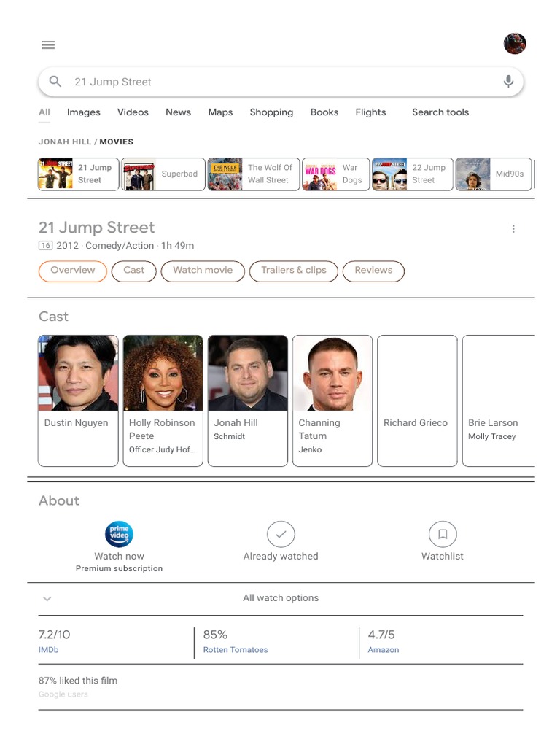Open Brie Larson cast card
This screenshot has width=560, height=747.
pyautogui.click(x=499, y=400)
